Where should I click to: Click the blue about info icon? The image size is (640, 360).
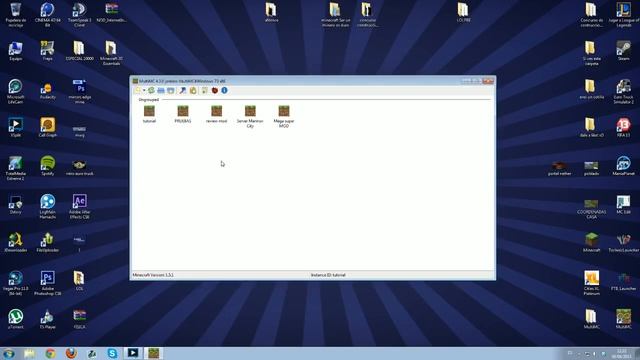point(224,90)
